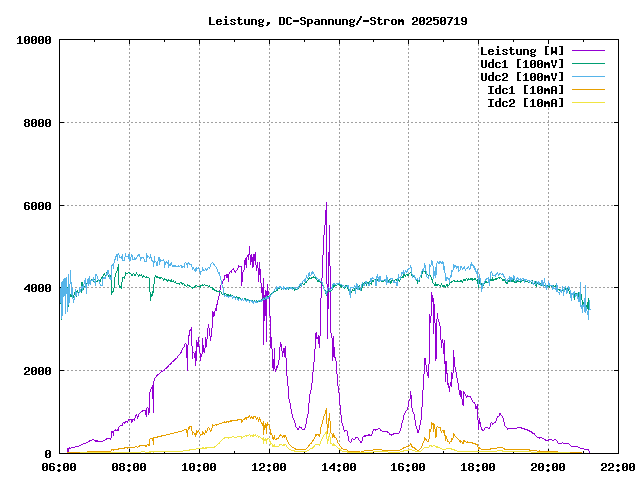Click the purple Leistung legend line sample
This screenshot has height=480, width=640.
[588, 51]
